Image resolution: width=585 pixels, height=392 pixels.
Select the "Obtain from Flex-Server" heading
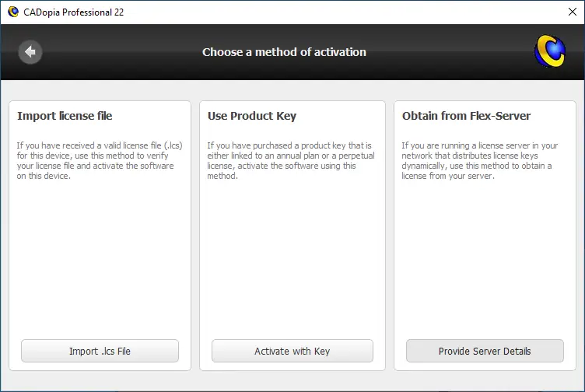click(x=466, y=116)
